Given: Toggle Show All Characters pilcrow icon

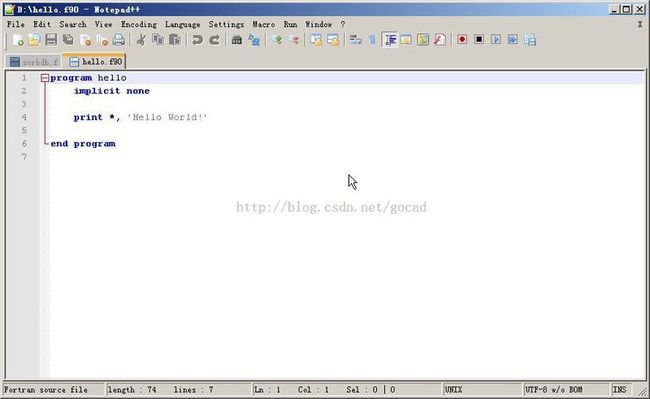Looking at the screenshot, I should pos(372,40).
